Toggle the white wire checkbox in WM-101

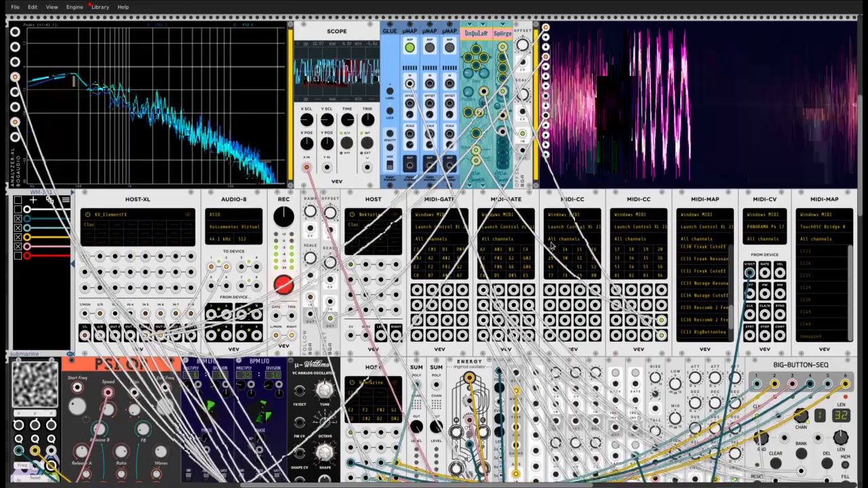[x=18, y=210]
